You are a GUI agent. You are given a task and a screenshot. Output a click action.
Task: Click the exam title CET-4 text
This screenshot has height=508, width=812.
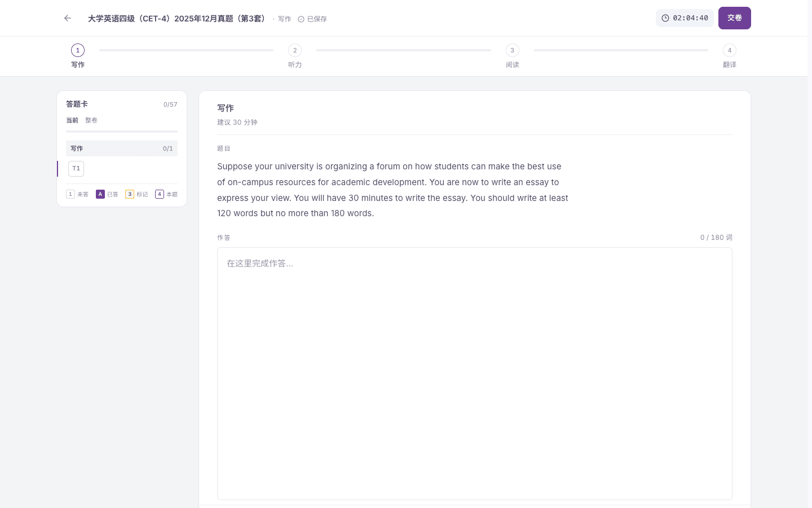tap(178, 19)
